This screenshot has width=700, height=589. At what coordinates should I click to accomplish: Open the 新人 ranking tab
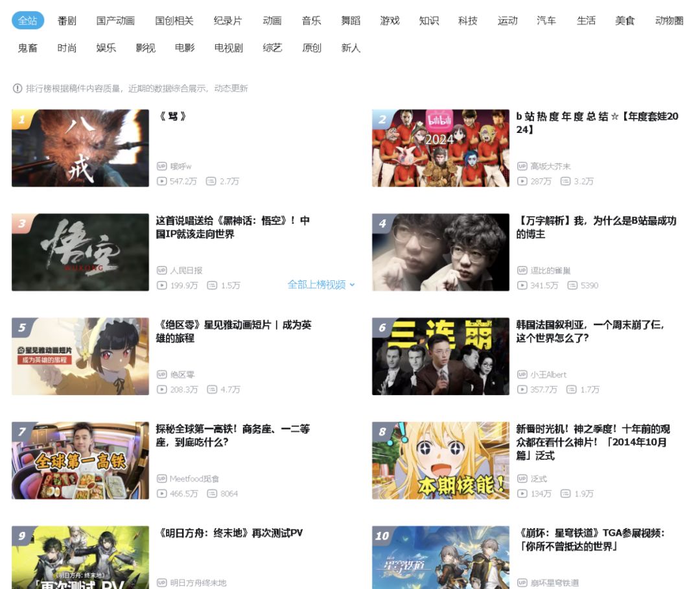click(351, 48)
